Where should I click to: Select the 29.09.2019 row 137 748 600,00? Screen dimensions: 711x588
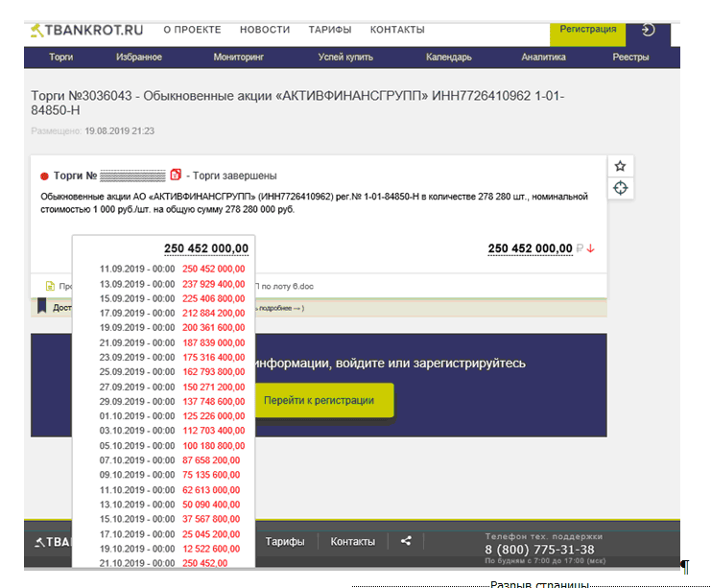(173, 402)
